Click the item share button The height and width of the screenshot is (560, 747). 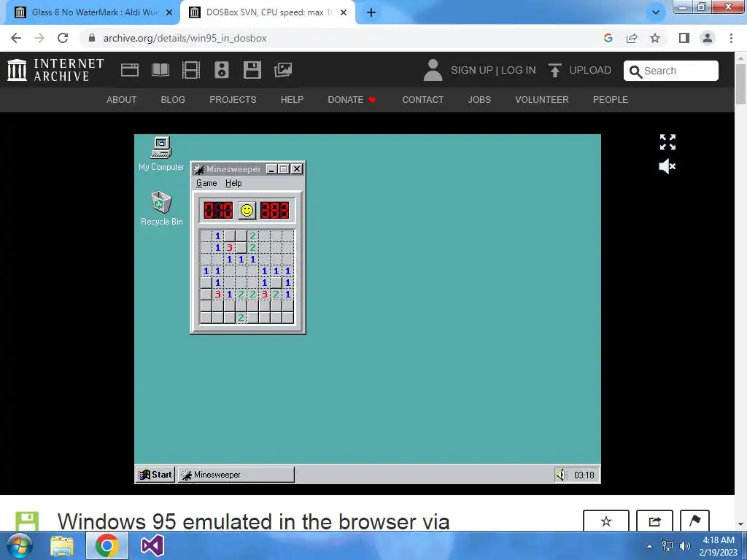click(x=654, y=521)
